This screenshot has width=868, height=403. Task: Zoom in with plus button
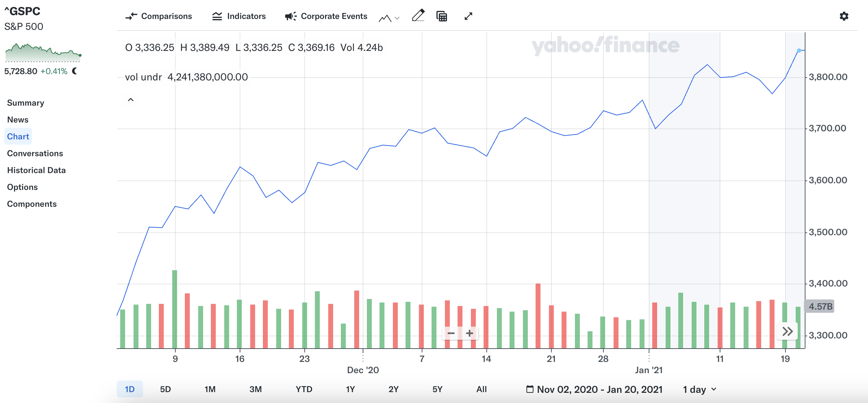pos(469,333)
